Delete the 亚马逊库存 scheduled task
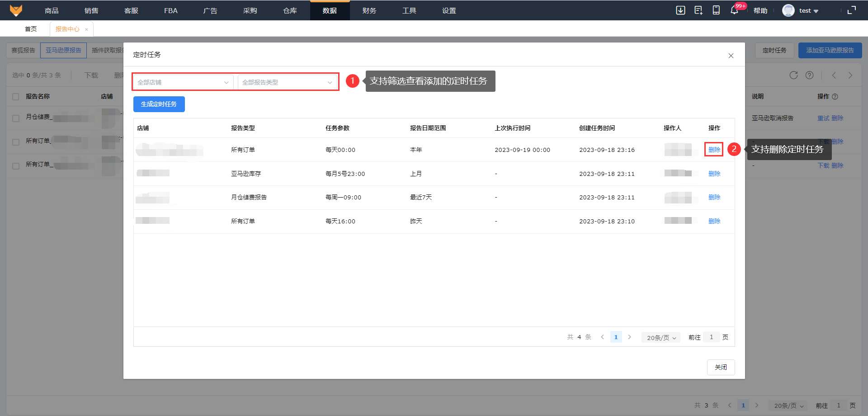 click(714, 174)
